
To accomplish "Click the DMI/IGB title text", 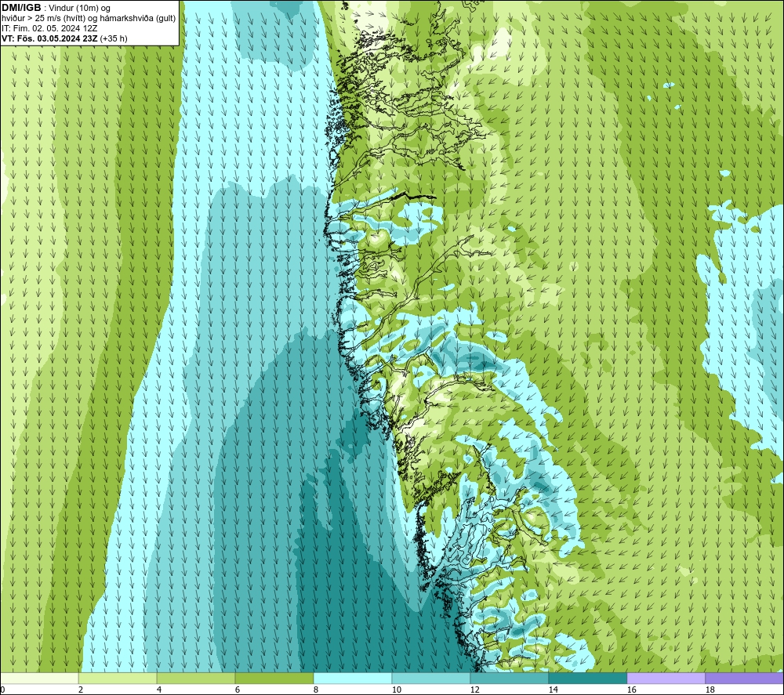I will point(21,8).
